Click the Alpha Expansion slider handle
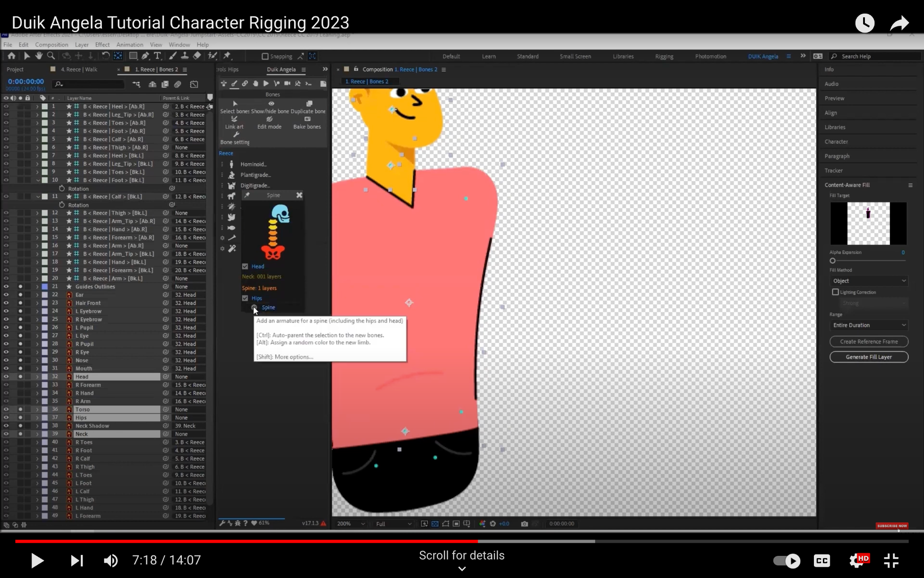Screen dimensions: 924x578 [833, 261]
